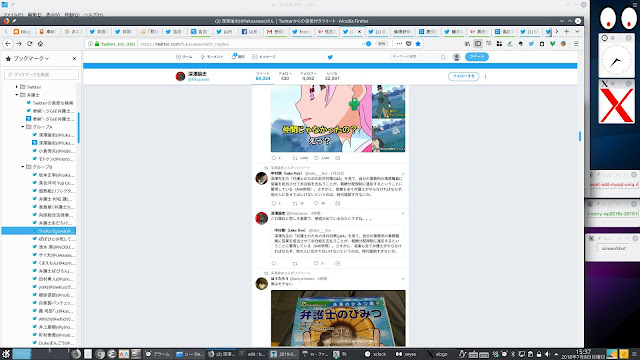The image size is (640, 360).
Task: Click the page vertical scrollbar thumb
Action: [580, 136]
